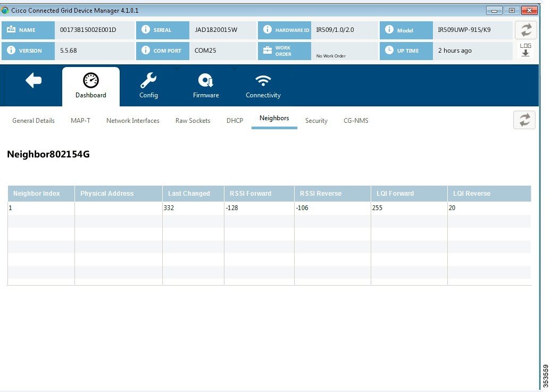Click hardware ID value IR509/1.0/2.0
The height and width of the screenshot is (392, 551).
coord(335,30)
